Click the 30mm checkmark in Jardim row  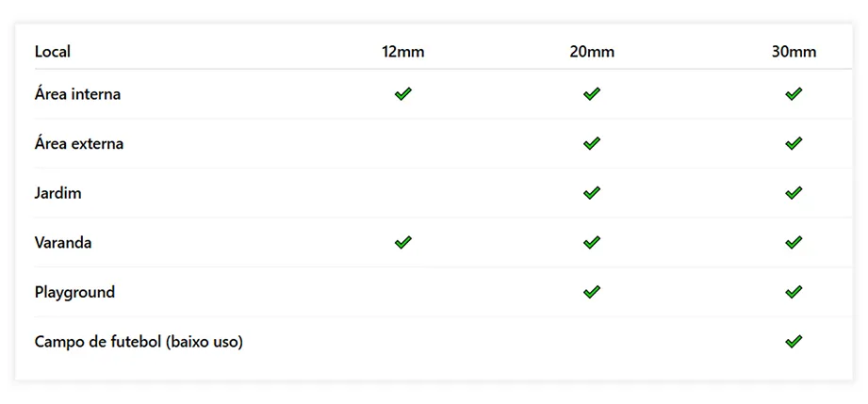pyautogui.click(x=794, y=193)
